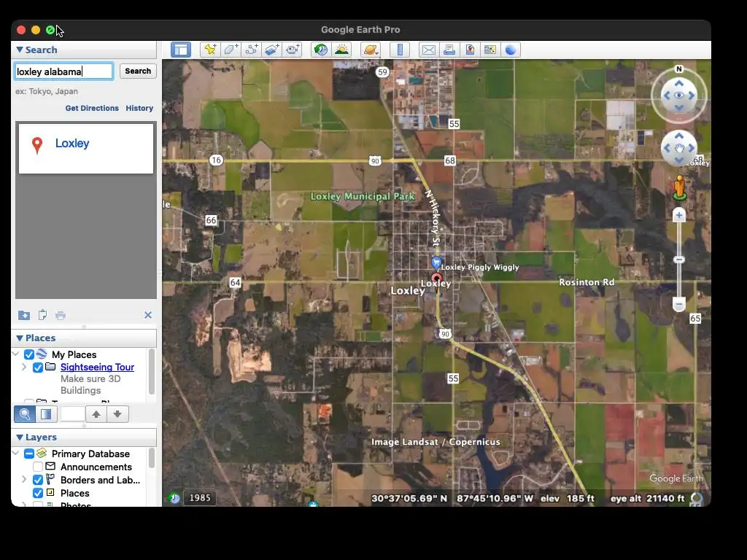The image size is (747, 560).
Task: Open the Record a Tour tool
Action: pos(293,50)
